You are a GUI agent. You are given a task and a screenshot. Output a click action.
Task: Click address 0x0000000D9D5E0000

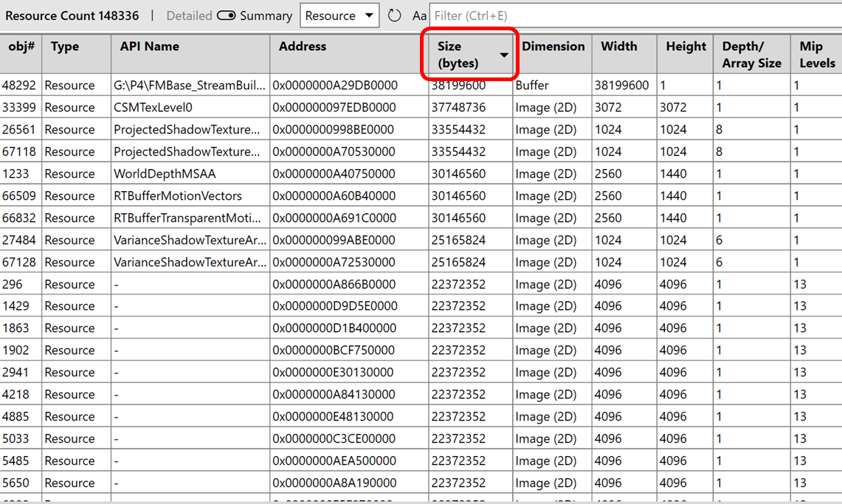pos(334,306)
